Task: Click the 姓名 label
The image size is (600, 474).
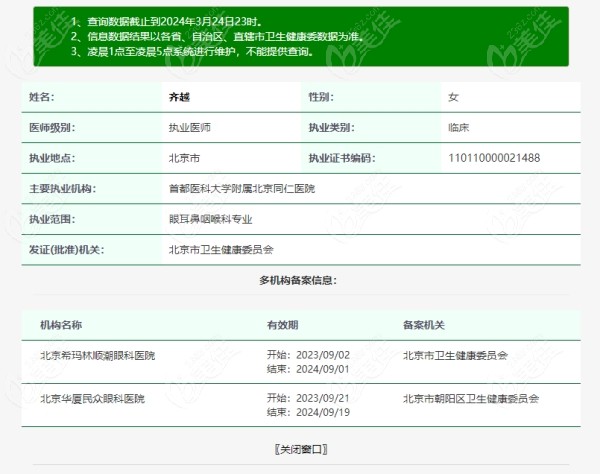Action: pyautogui.click(x=42, y=97)
